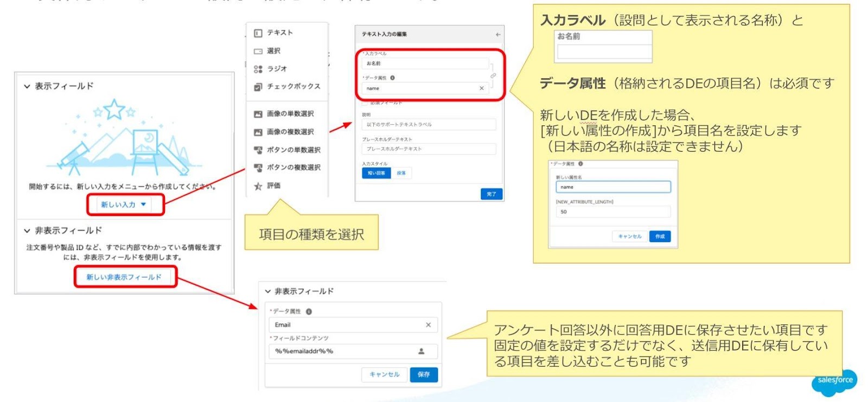The width and height of the screenshot is (868, 402).
Task: Click the sample お名前 text input box
Action: click(x=604, y=52)
